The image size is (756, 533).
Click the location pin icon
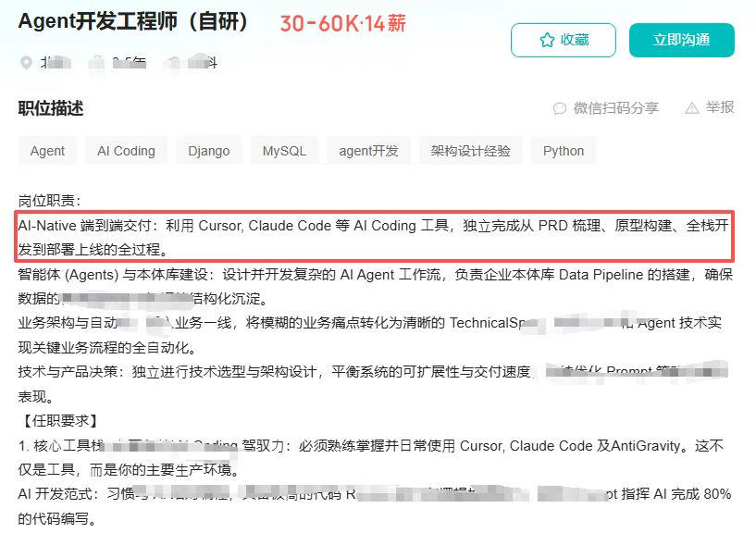pos(26,63)
